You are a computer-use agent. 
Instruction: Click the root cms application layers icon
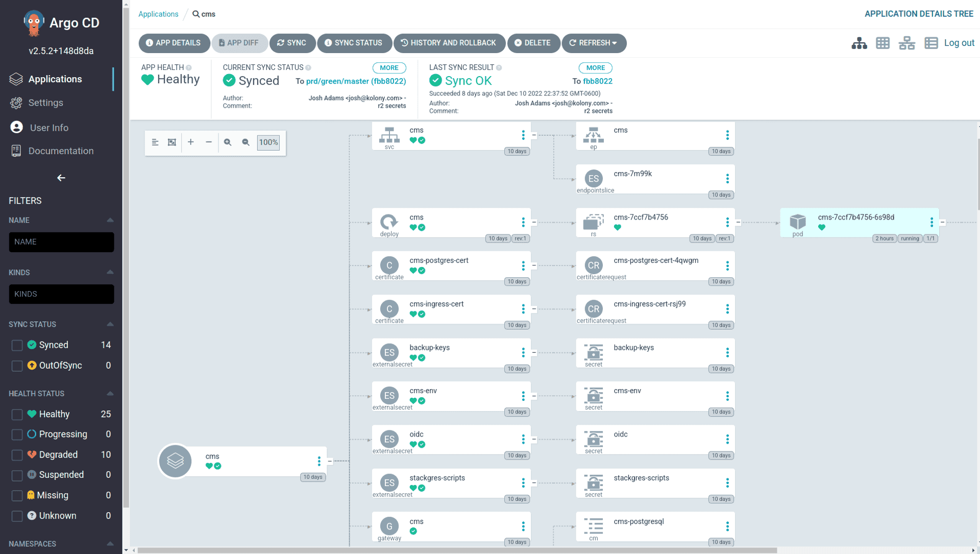point(175,461)
